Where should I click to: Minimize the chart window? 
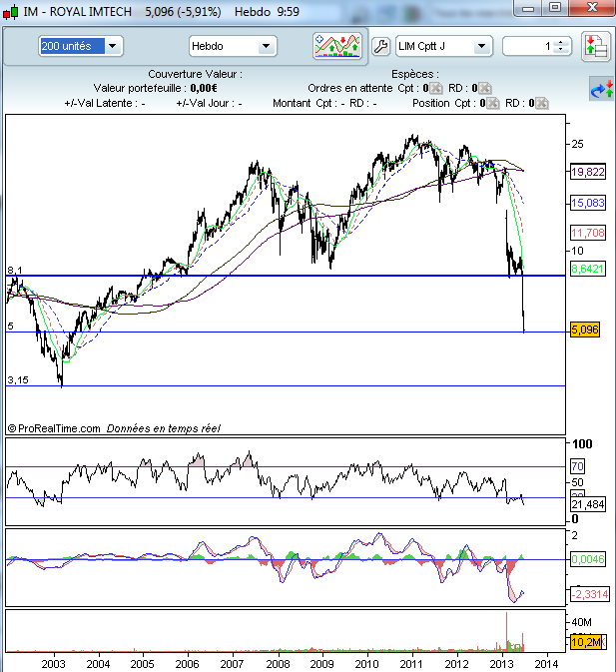pos(528,8)
